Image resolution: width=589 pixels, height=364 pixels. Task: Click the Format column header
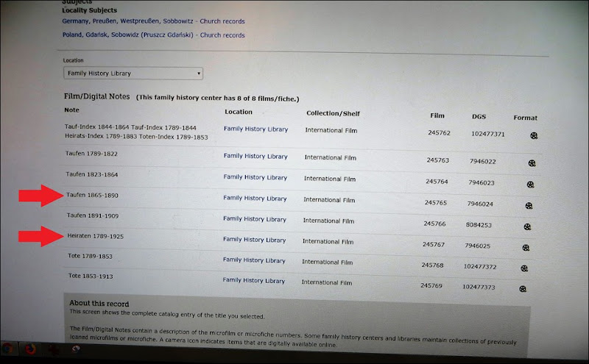point(525,118)
